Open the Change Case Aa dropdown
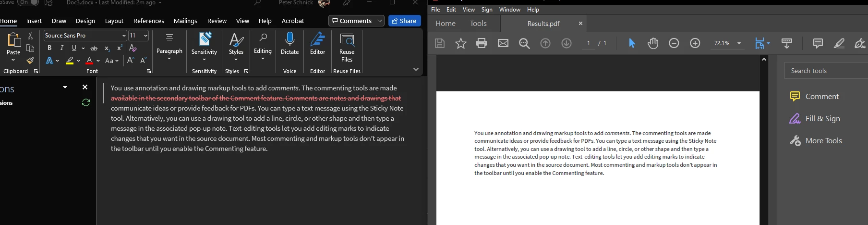Viewport: 868px width, 225px height. (112, 61)
